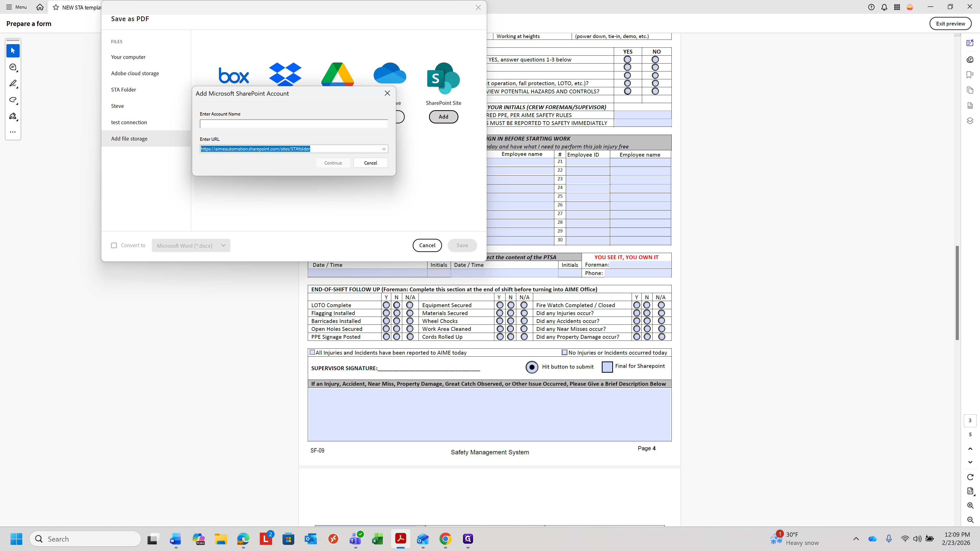Cancel the Add SharePoint Account dialog
The height and width of the screenshot is (551, 980).
pos(370,163)
